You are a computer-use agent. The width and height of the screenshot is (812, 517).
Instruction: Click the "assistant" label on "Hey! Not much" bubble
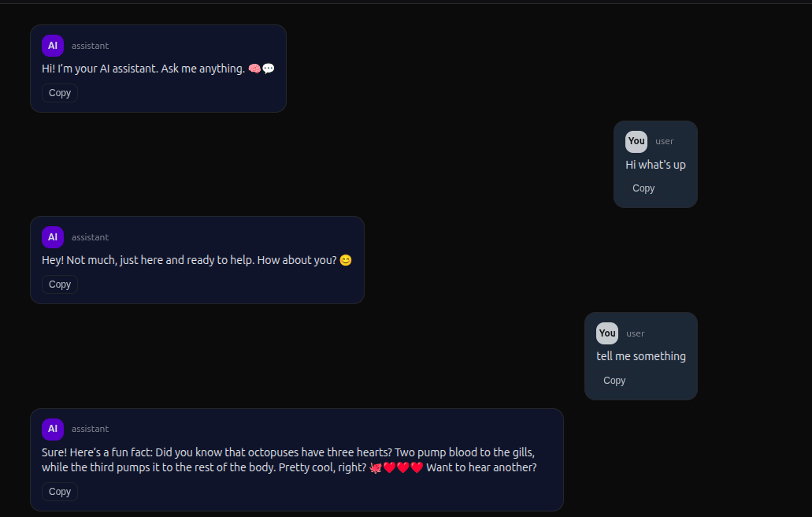(90, 237)
